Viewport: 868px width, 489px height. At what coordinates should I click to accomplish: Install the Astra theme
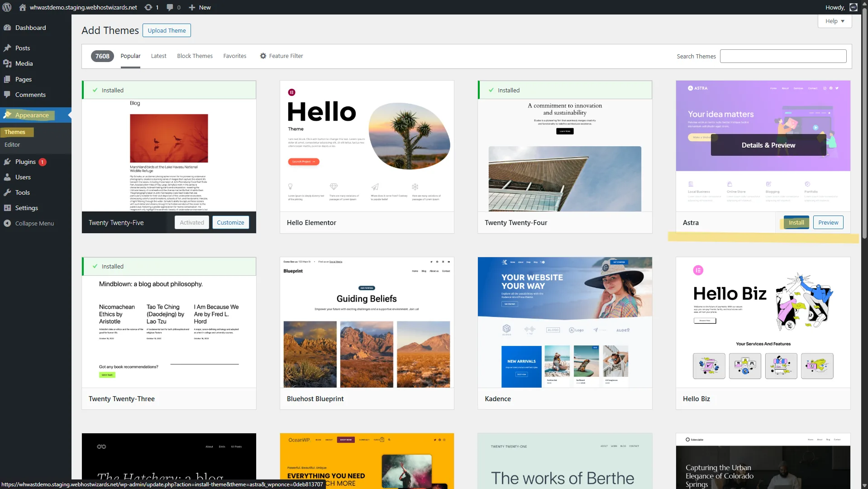pos(796,222)
